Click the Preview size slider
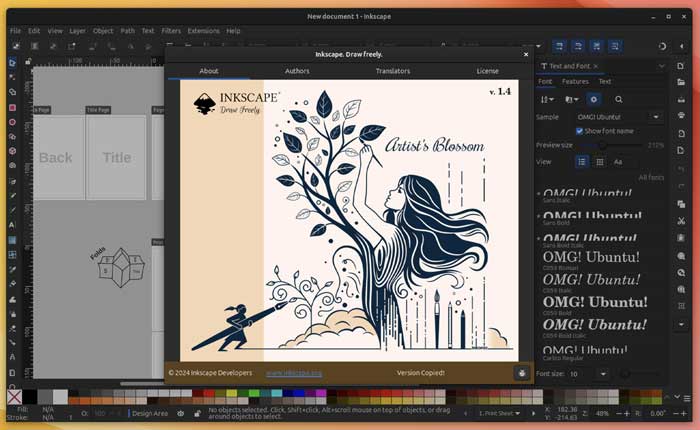 (611, 145)
